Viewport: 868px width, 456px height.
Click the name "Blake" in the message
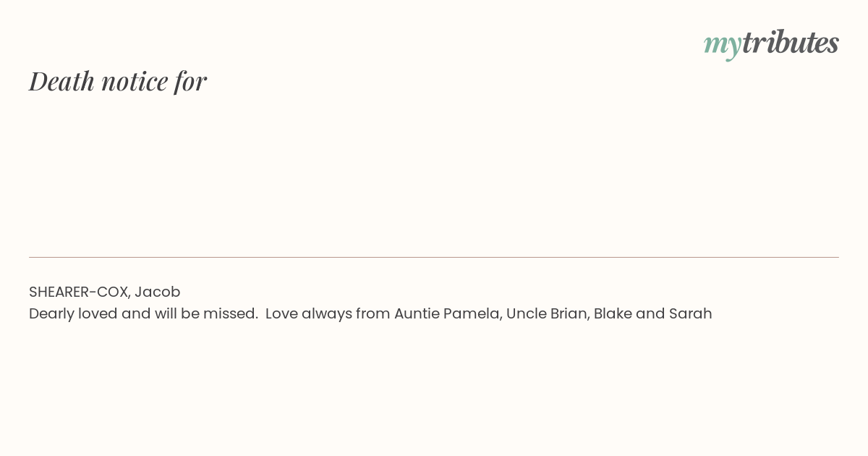(x=613, y=313)
